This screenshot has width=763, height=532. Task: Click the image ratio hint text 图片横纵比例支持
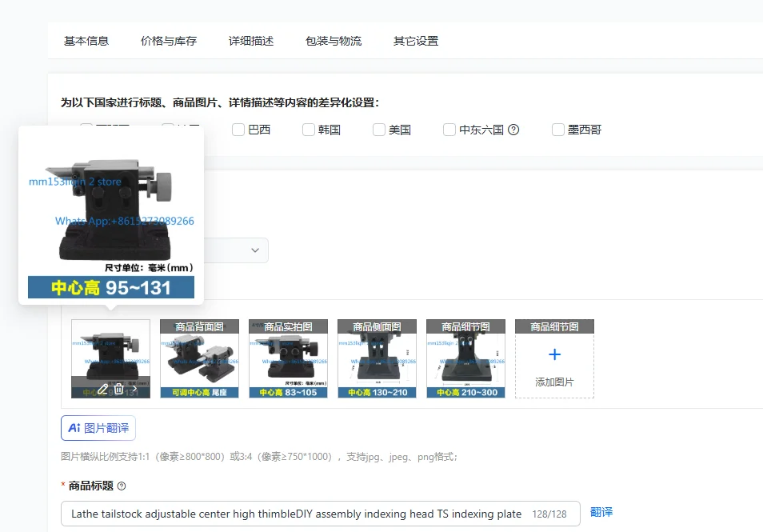(259, 457)
